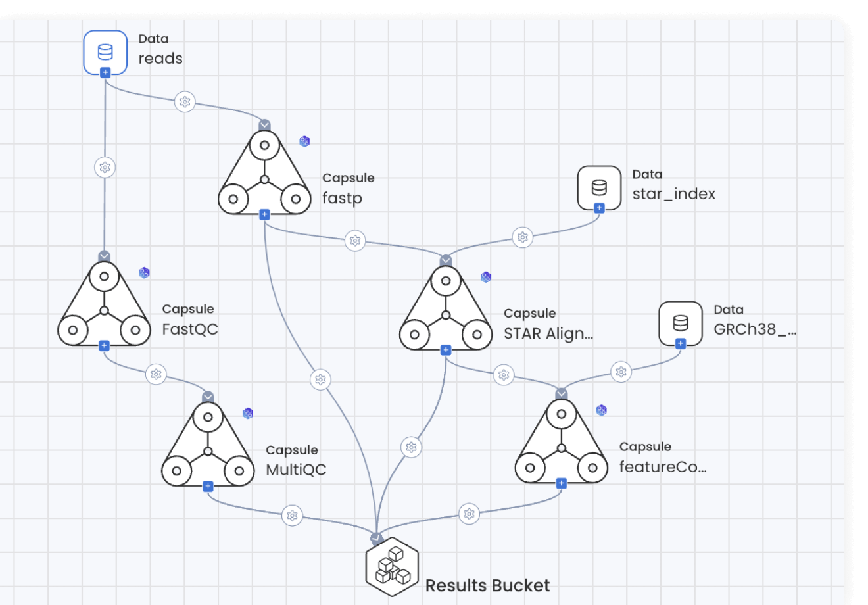Select the featureCounts capsule node
868x605 pixels.
click(x=561, y=441)
